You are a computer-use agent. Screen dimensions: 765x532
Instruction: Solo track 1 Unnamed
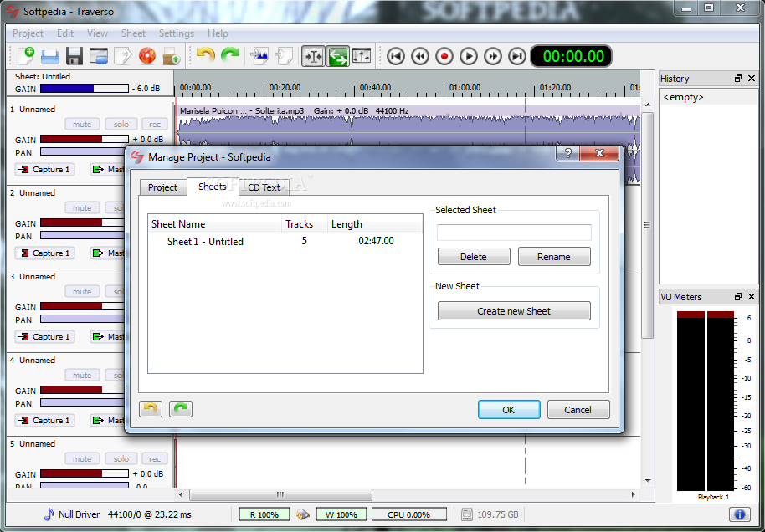[121, 125]
